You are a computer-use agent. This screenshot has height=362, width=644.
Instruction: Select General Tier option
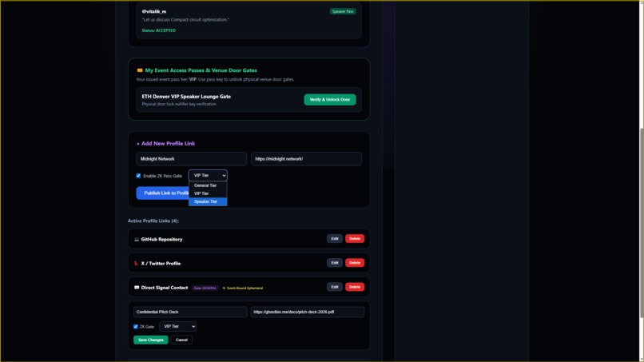[x=208, y=185]
